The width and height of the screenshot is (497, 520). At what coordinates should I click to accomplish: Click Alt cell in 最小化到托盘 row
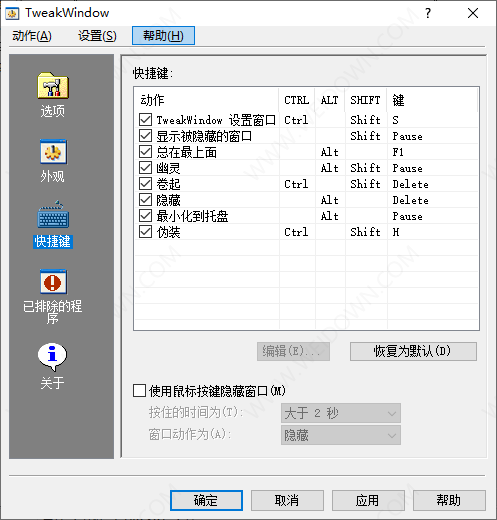click(x=329, y=216)
